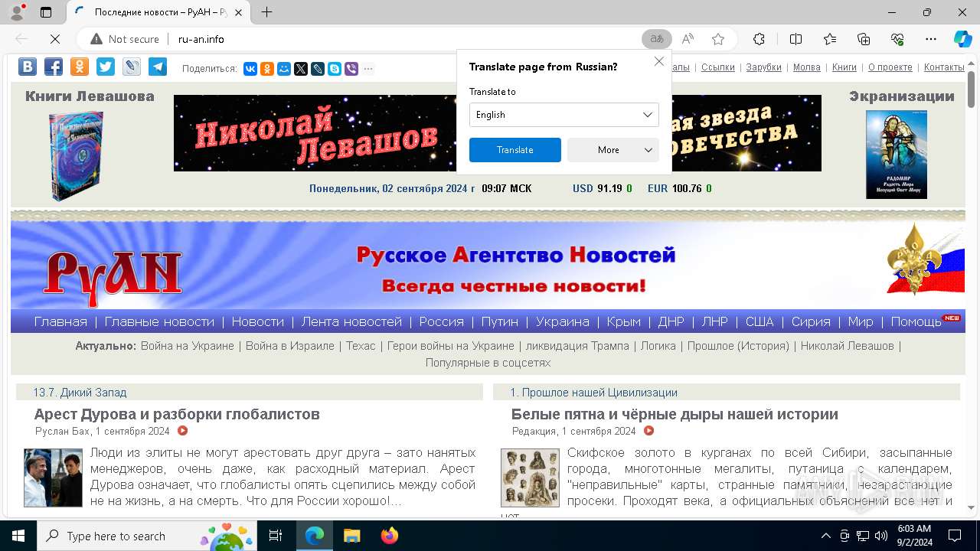Open article Арест Дурова и разборки глобалистов

tap(177, 414)
